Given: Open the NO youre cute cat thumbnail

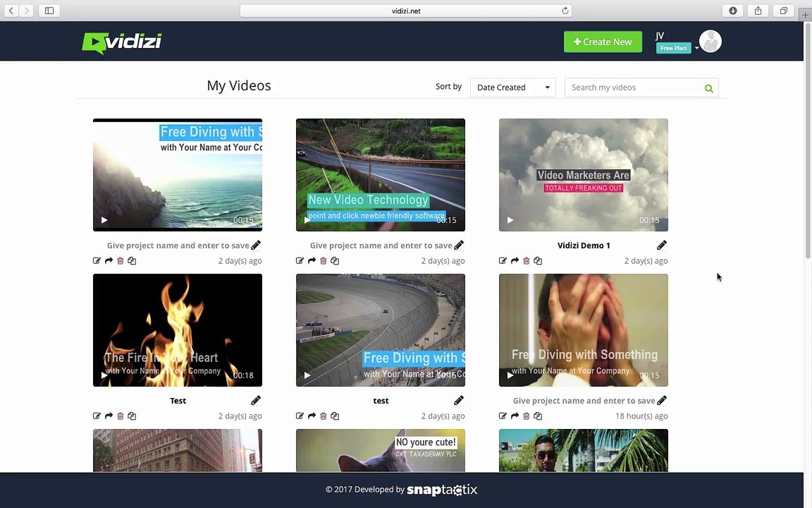Looking at the screenshot, I should click(x=381, y=450).
